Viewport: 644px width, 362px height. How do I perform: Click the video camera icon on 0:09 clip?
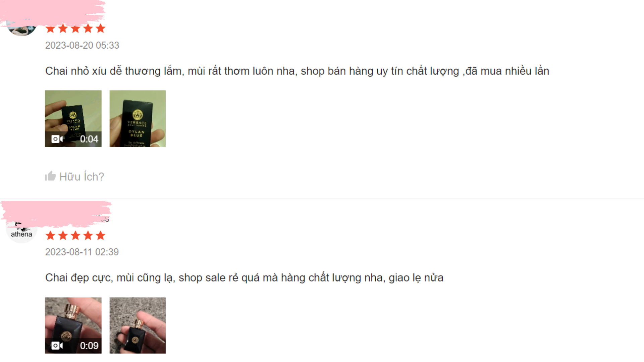(x=57, y=346)
